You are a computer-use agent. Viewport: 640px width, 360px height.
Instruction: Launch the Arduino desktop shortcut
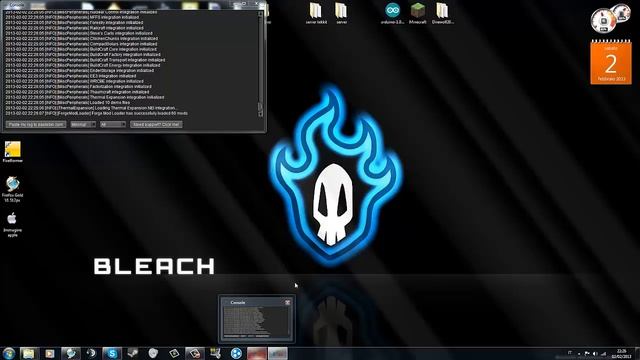coord(392,13)
